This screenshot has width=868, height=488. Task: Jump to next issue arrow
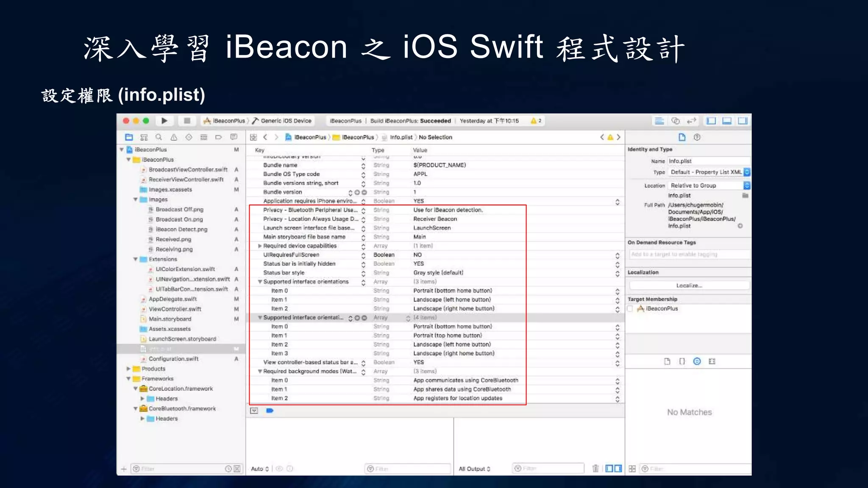click(x=619, y=137)
